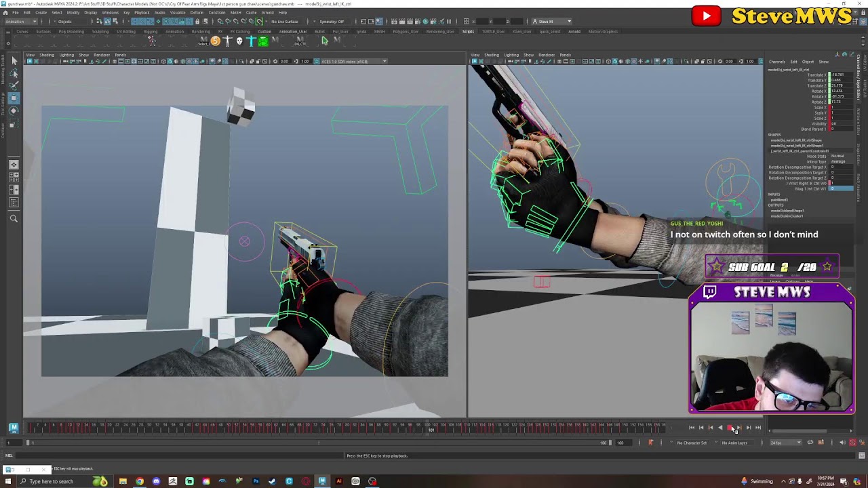Open the Deform menu

click(x=197, y=12)
